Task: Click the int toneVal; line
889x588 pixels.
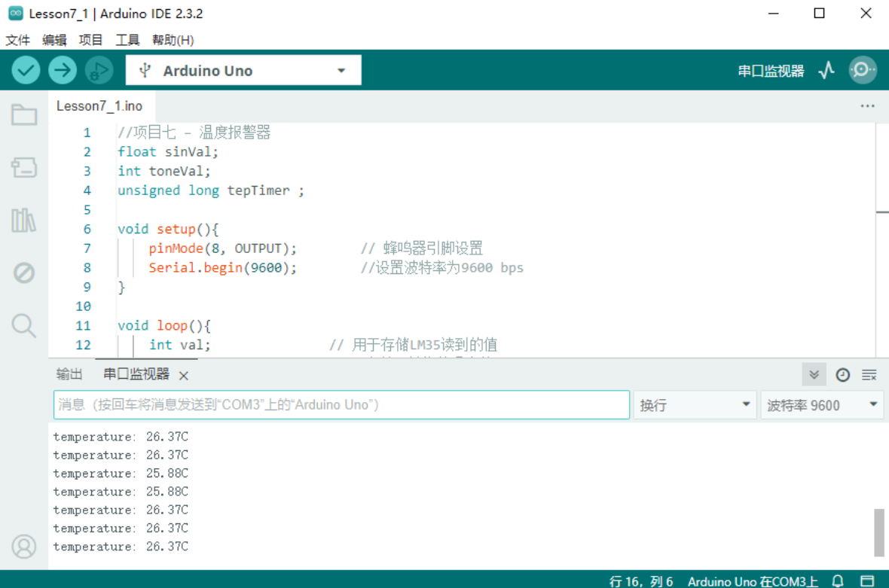Action: click(x=163, y=171)
